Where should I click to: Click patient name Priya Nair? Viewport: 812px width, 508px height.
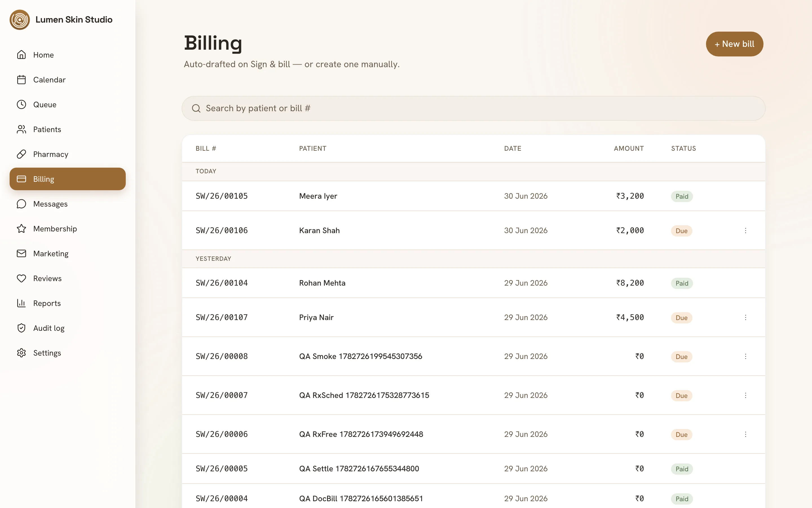(316, 317)
